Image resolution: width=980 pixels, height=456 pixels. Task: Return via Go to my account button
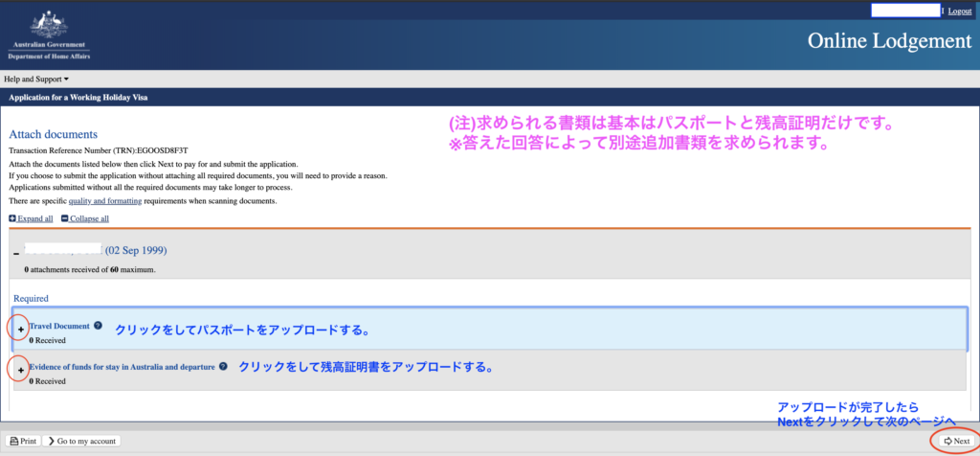[82, 441]
